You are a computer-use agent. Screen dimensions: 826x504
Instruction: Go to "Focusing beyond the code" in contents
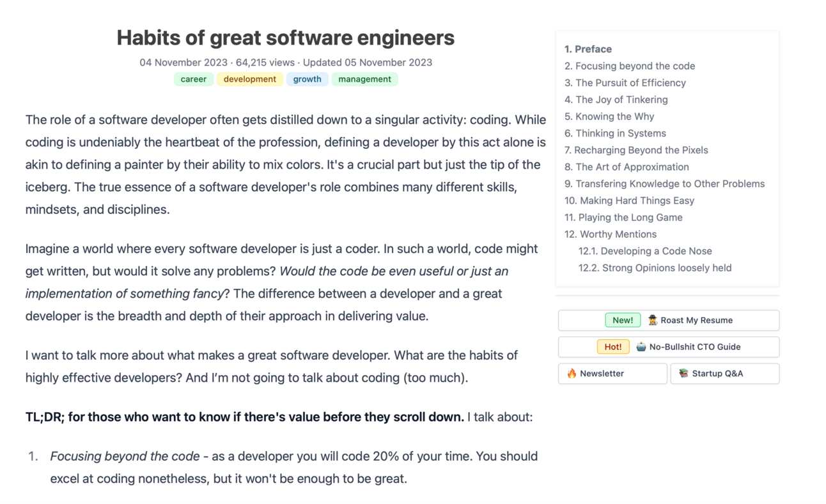(x=630, y=66)
